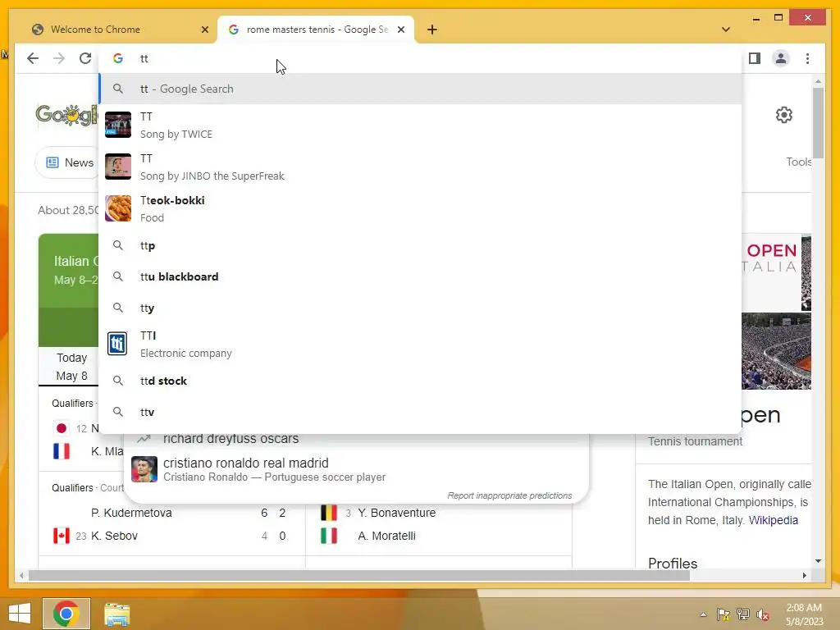This screenshot has height=630, width=840.
Task: Open the Tools button on results
Action: click(798, 162)
